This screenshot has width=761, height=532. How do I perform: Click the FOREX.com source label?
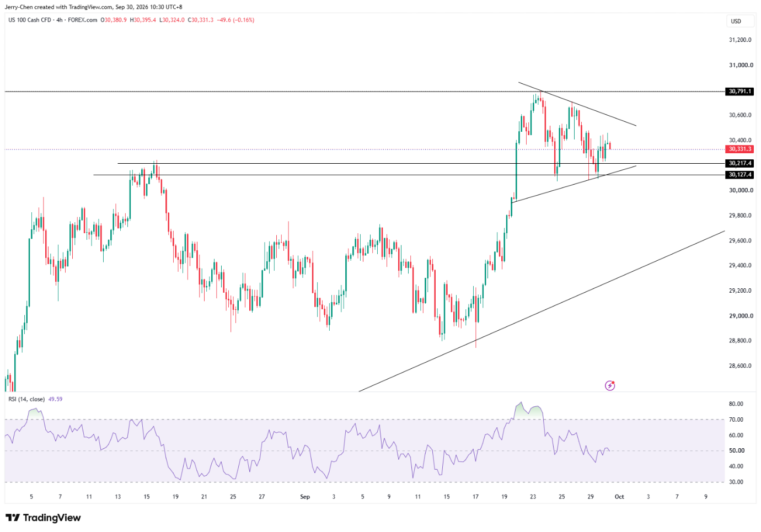[83, 20]
